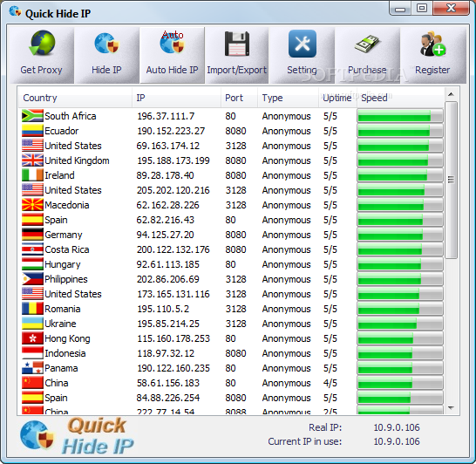Select the Costa Rica flag icon
The width and height of the screenshot is (476, 464).
(32, 249)
